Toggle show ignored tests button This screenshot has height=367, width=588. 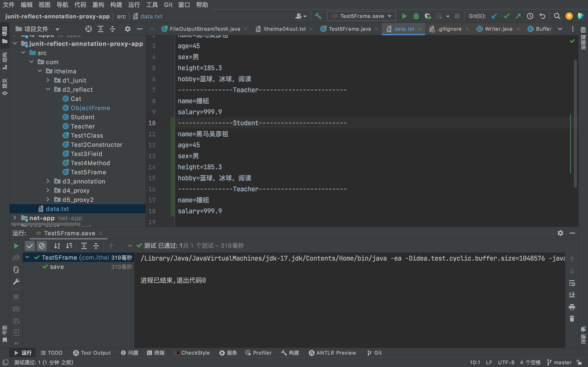point(42,246)
